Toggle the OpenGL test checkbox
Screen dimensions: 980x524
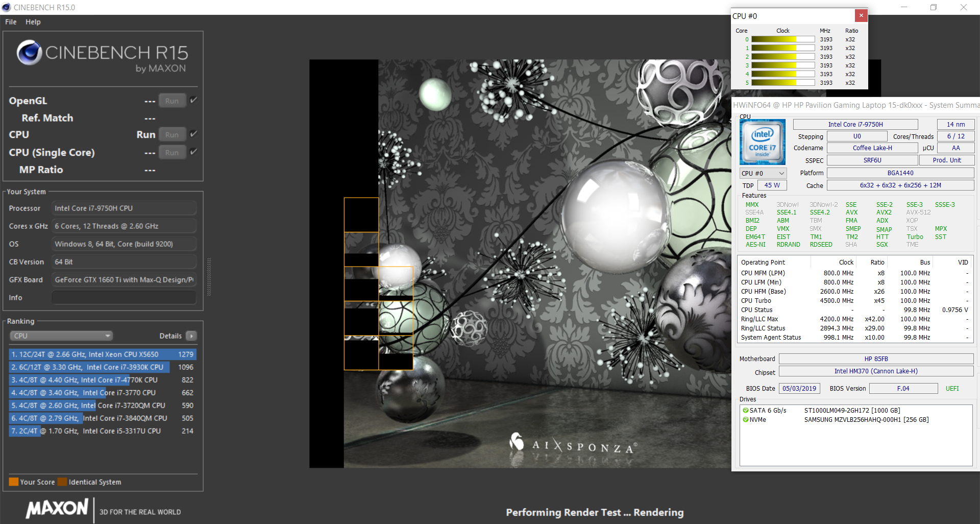pyautogui.click(x=193, y=100)
